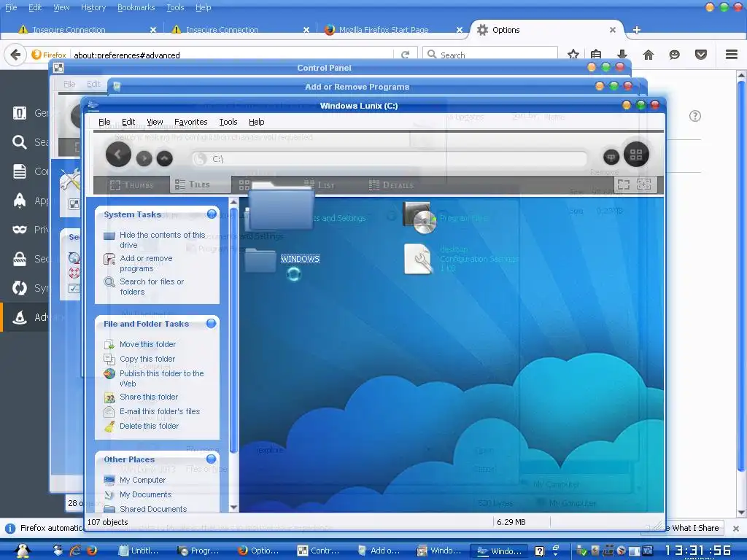
Task: Go up one folder level in explorer
Action: (x=164, y=158)
